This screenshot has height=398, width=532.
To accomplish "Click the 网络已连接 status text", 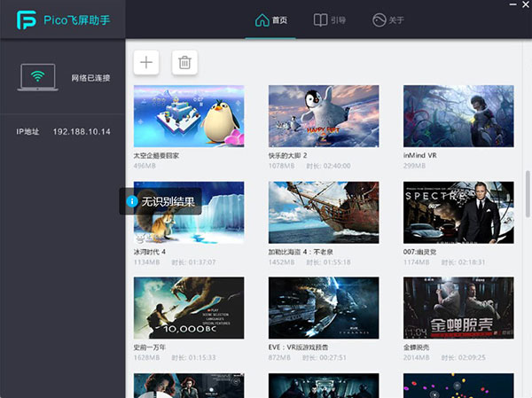I will [90, 78].
